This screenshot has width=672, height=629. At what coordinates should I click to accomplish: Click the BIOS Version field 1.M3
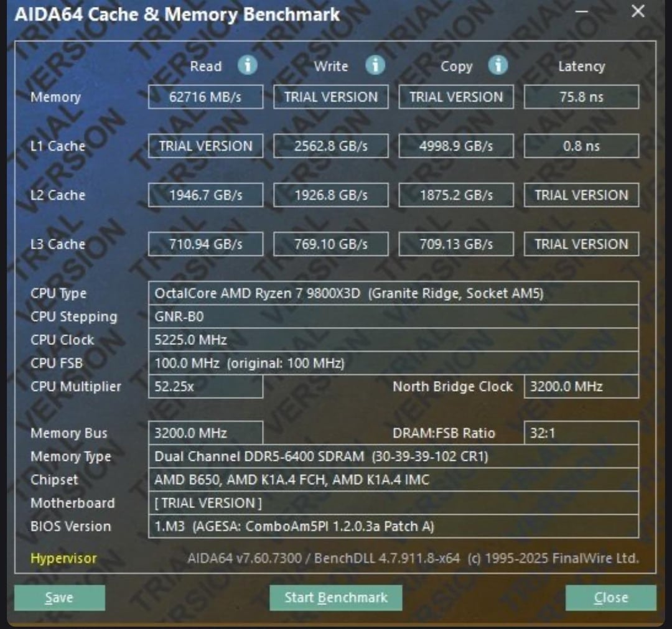[x=393, y=526]
